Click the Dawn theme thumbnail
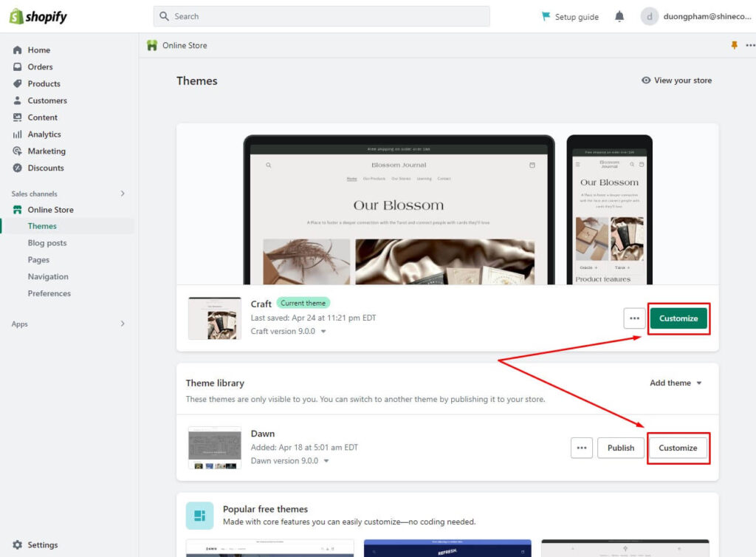756x557 pixels. point(215,448)
